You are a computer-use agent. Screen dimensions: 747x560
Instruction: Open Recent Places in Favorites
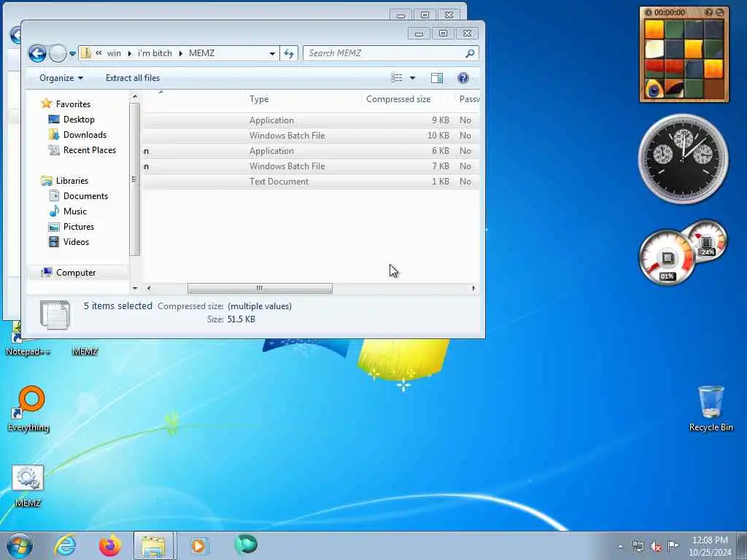[x=90, y=150]
